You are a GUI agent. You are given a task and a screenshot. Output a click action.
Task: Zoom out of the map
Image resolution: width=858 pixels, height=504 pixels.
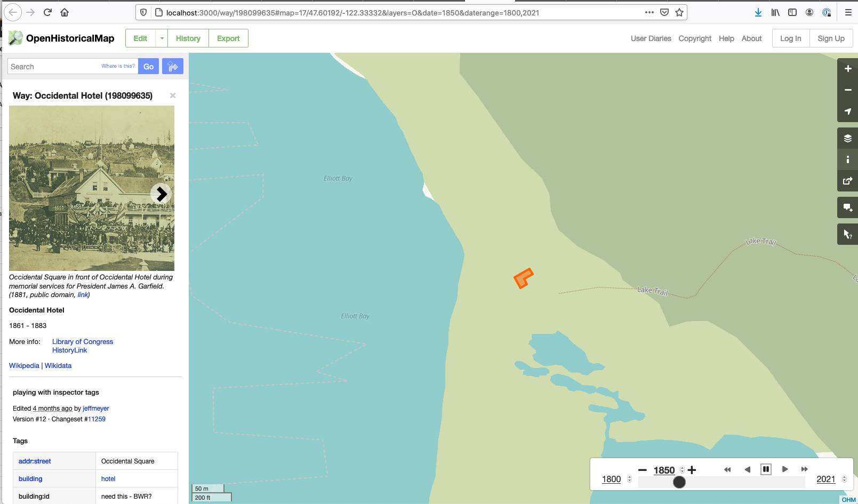pyautogui.click(x=847, y=90)
